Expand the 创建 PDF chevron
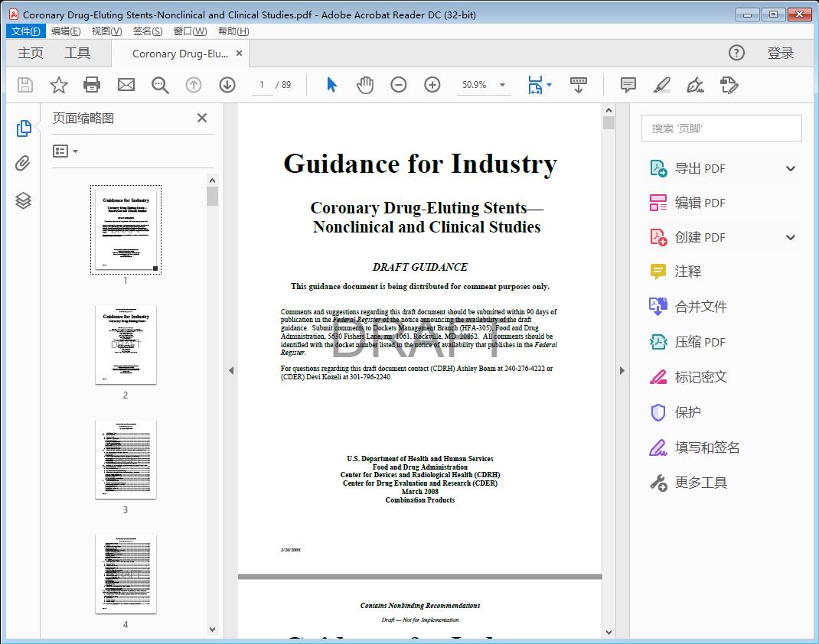The width and height of the screenshot is (819, 644). 790,237
